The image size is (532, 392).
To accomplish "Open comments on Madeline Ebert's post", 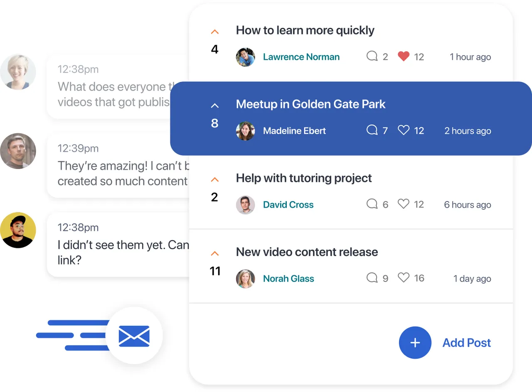I will click(372, 130).
